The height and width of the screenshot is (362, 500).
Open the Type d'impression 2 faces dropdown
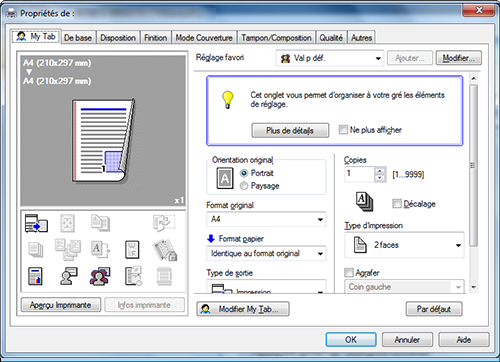click(404, 245)
